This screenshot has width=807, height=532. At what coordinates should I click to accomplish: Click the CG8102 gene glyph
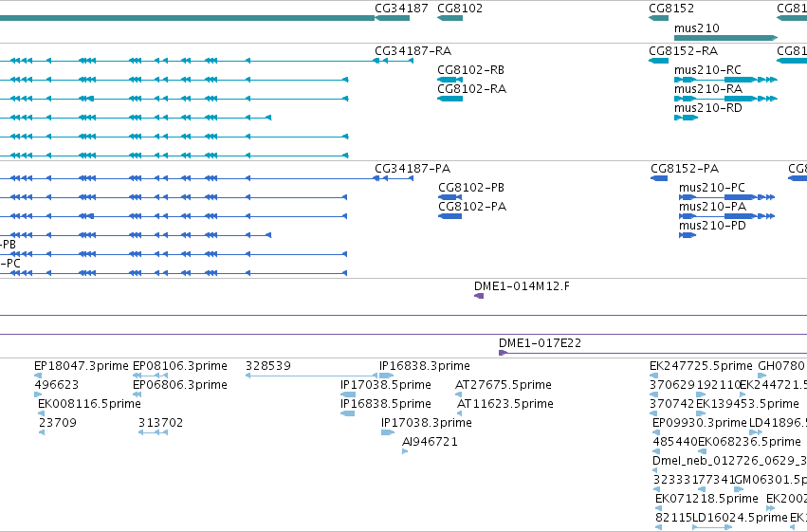(449, 18)
